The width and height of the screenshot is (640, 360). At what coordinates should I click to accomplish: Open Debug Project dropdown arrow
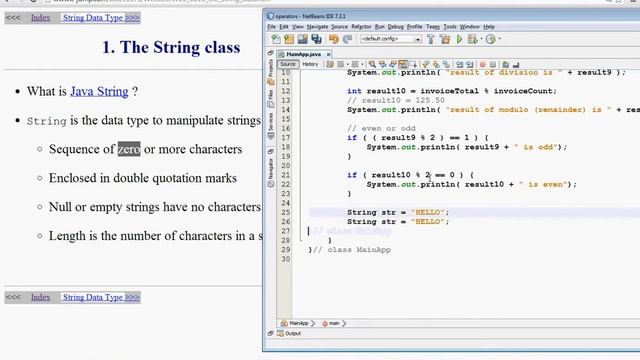[x=481, y=39]
